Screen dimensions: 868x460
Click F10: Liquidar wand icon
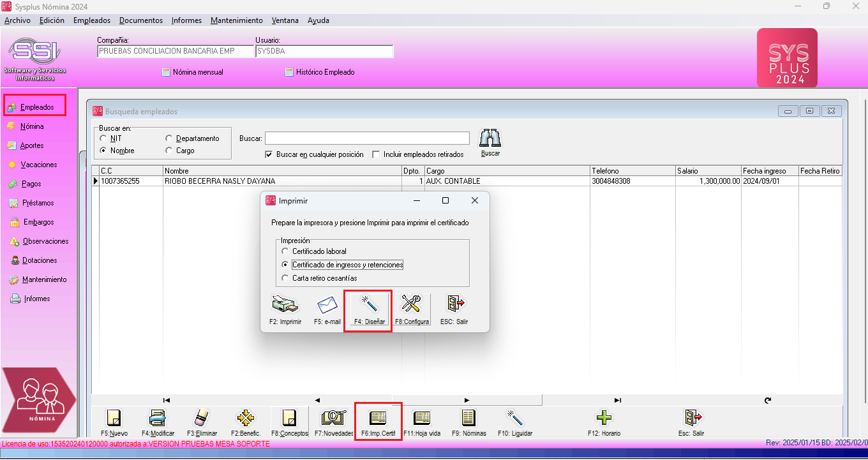[x=514, y=422]
